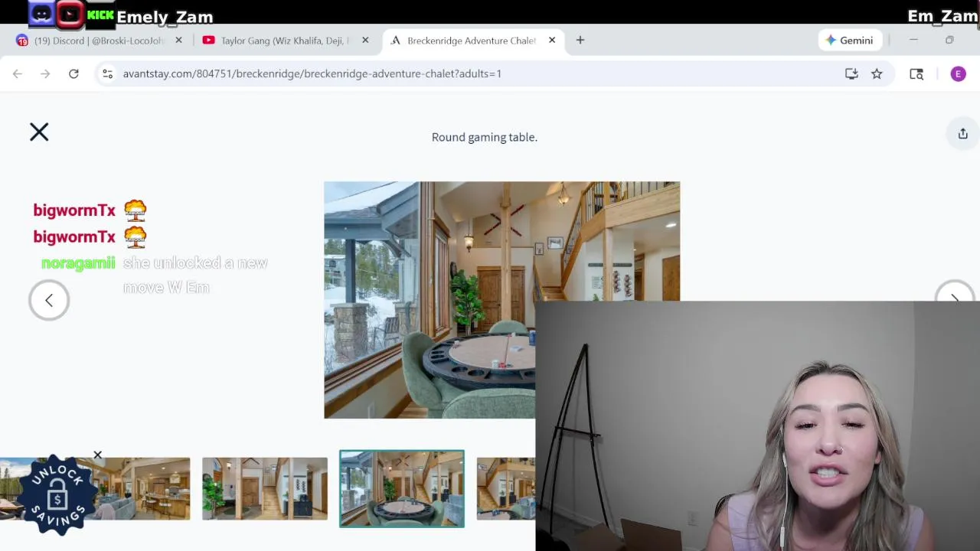Close the Breckenridge Adventure Chalet tab
This screenshot has height=551, width=980.
click(x=552, y=41)
